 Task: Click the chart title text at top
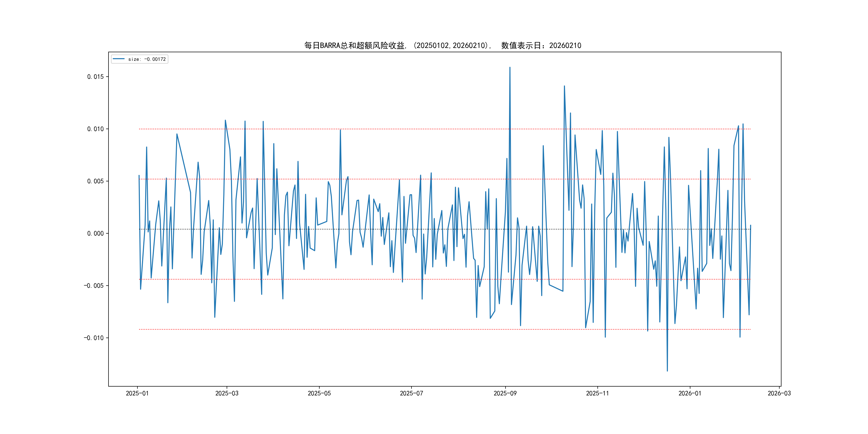[x=442, y=46]
